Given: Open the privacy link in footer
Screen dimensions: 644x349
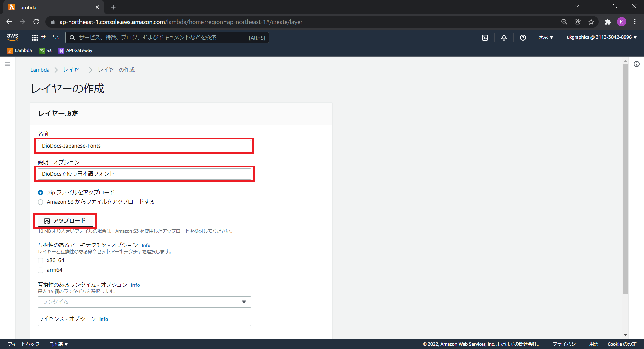Looking at the screenshot, I should pos(566,344).
